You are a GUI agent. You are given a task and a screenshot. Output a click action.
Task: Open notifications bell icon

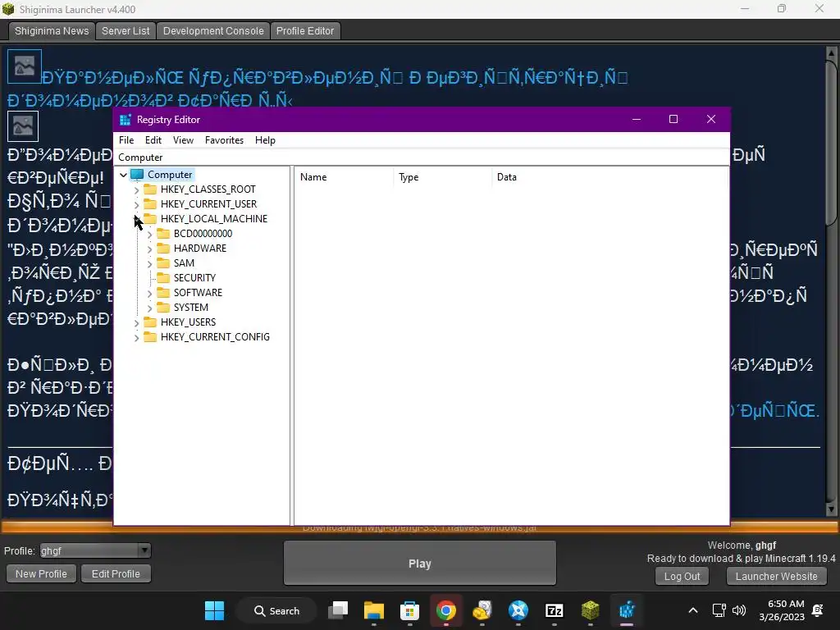pos(818,610)
